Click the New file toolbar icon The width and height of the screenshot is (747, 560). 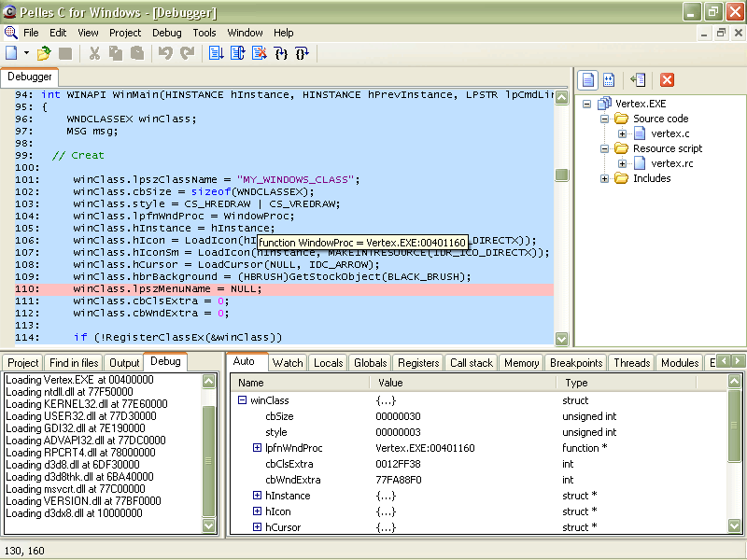tap(11, 54)
